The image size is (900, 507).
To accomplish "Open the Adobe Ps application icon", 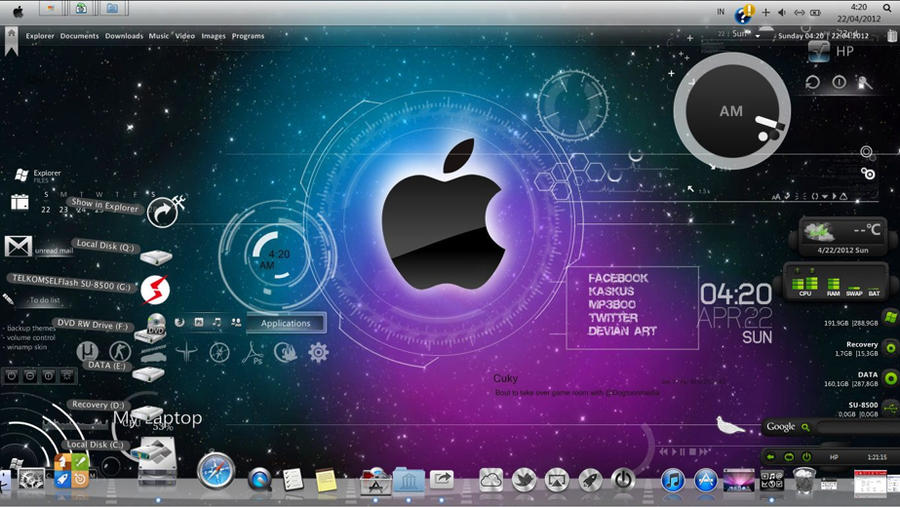I will (253, 353).
